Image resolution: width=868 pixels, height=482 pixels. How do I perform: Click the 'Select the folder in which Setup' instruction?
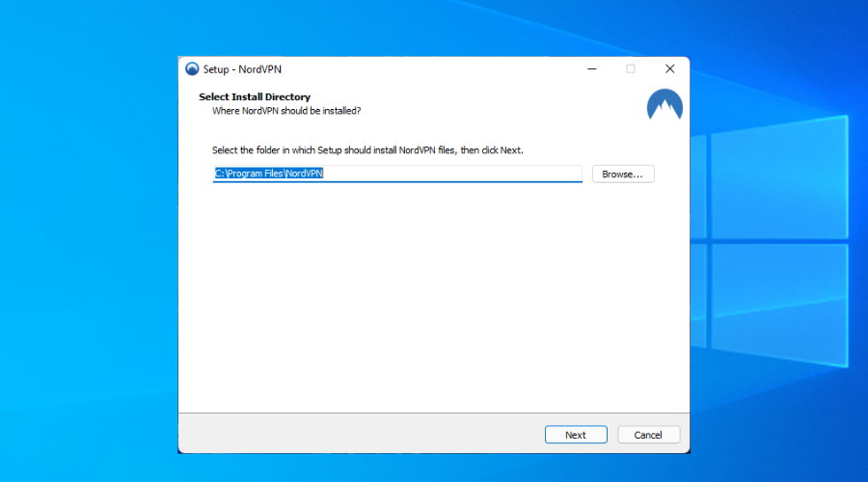pos(367,150)
